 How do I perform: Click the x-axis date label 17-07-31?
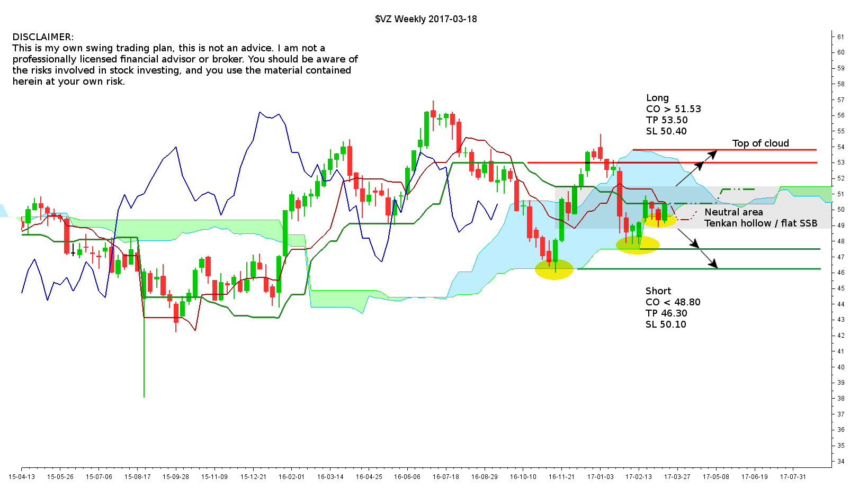[793, 477]
